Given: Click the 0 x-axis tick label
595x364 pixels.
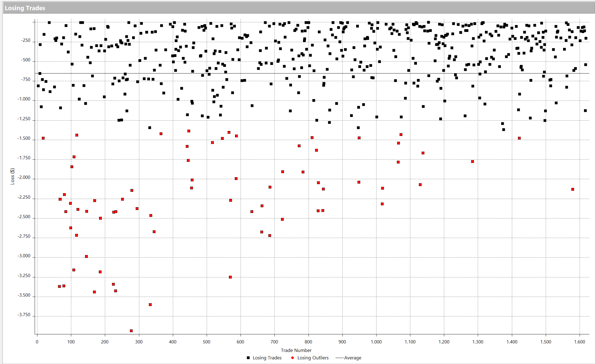Looking at the screenshot, I should coord(37,342).
